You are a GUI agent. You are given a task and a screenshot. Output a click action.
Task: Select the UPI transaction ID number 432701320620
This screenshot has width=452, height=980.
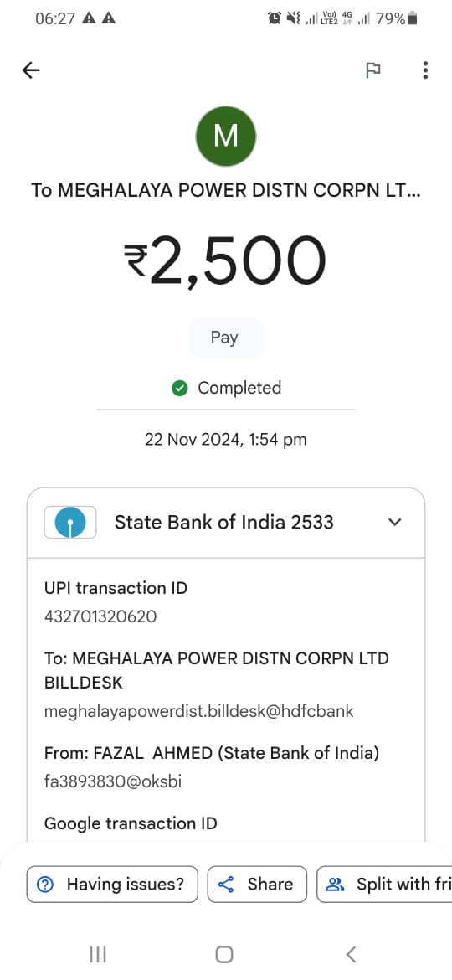[100, 616]
